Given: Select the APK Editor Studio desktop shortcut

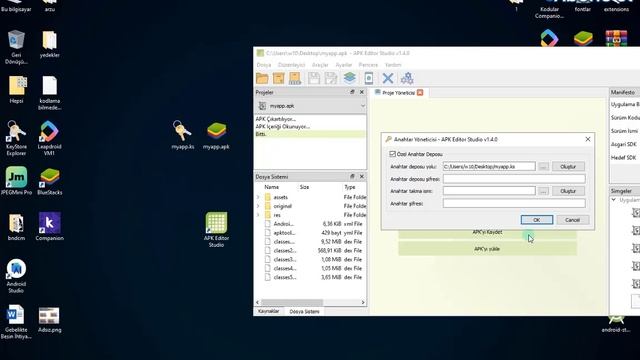Looking at the screenshot, I should coord(216,229).
